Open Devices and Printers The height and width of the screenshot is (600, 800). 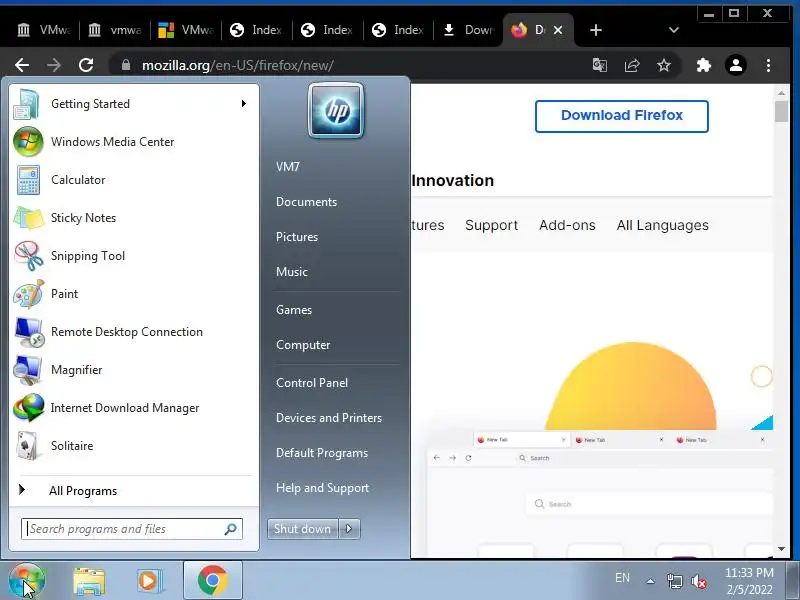(329, 418)
